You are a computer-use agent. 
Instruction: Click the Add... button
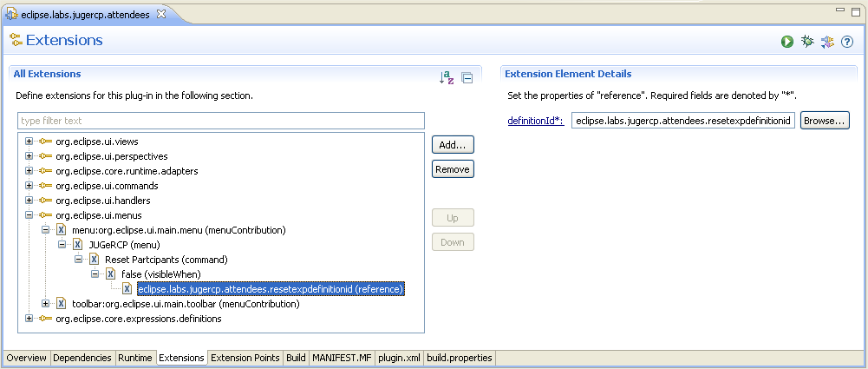point(453,145)
